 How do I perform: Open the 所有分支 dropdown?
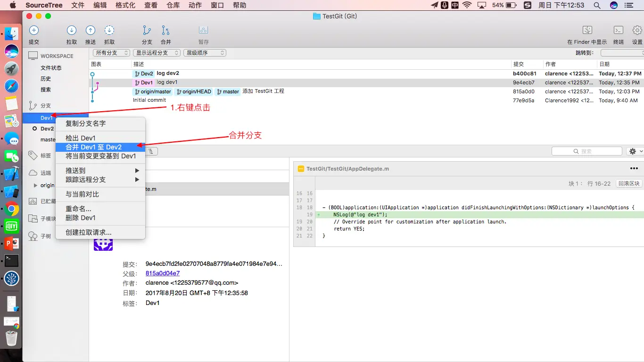click(111, 53)
